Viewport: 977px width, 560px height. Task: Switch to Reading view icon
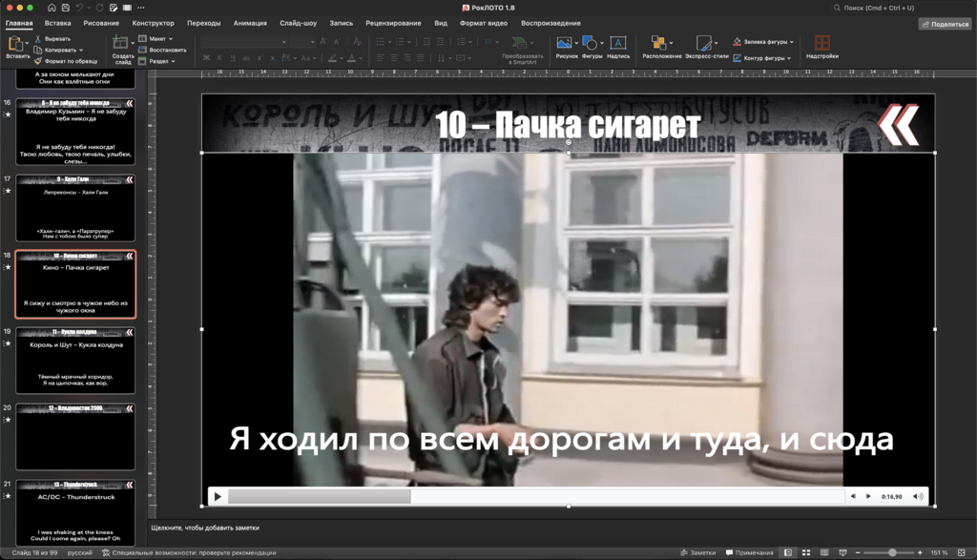click(824, 552)
